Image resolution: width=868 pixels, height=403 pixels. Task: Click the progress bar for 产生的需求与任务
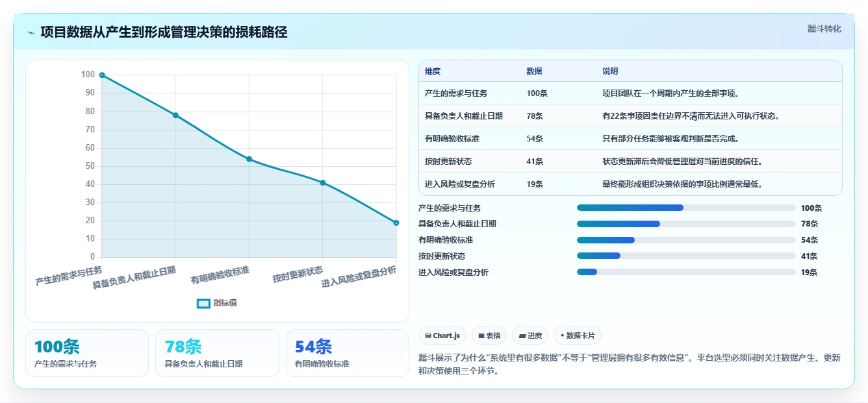[x=686, y=208]
